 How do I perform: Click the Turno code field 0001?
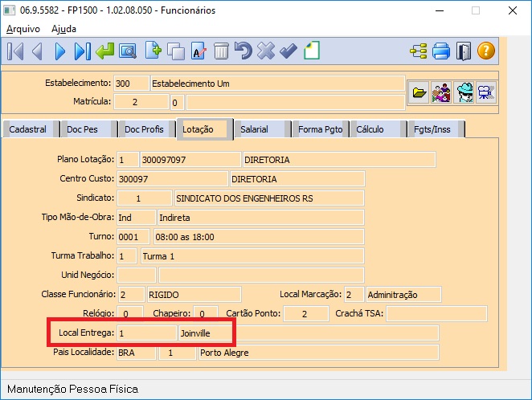tap(133, 237)
